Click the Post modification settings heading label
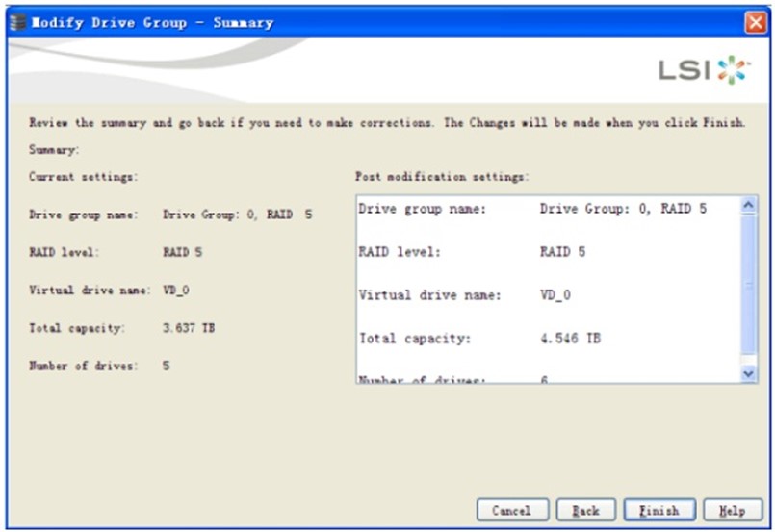This screenshot has height=532, width=775. pyautogui.click(x=442, y=177)
